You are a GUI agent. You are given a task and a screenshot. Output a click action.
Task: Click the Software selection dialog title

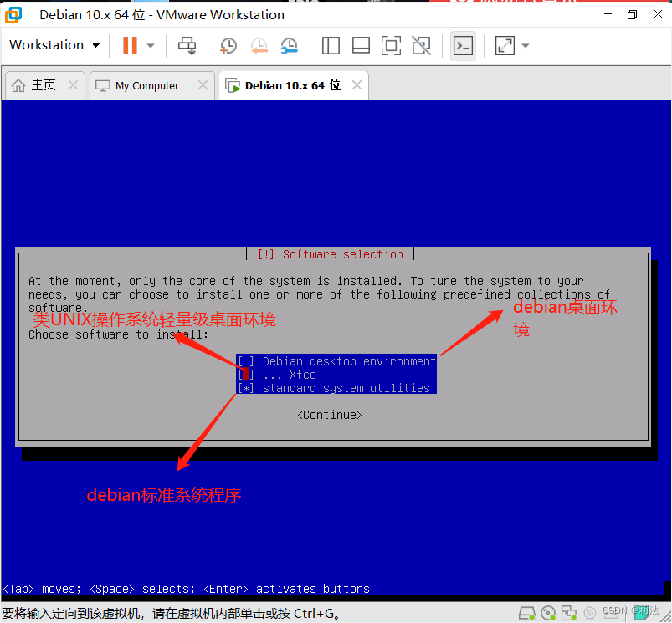click(331, 254)
